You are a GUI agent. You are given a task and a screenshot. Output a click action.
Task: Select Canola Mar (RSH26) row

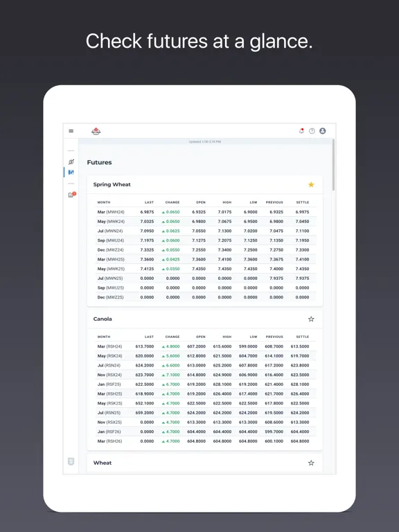click(205, 442)
